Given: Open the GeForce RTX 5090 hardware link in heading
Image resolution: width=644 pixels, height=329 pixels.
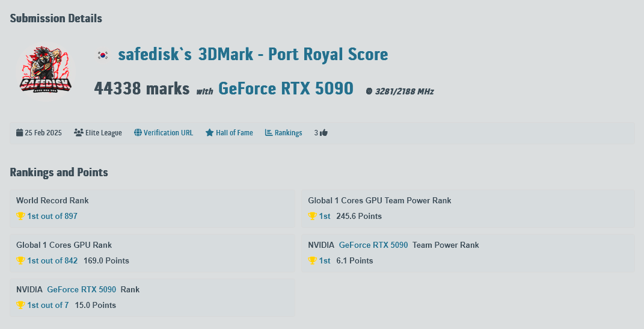Looking at the screenshot, I should [x=286, y=88].
